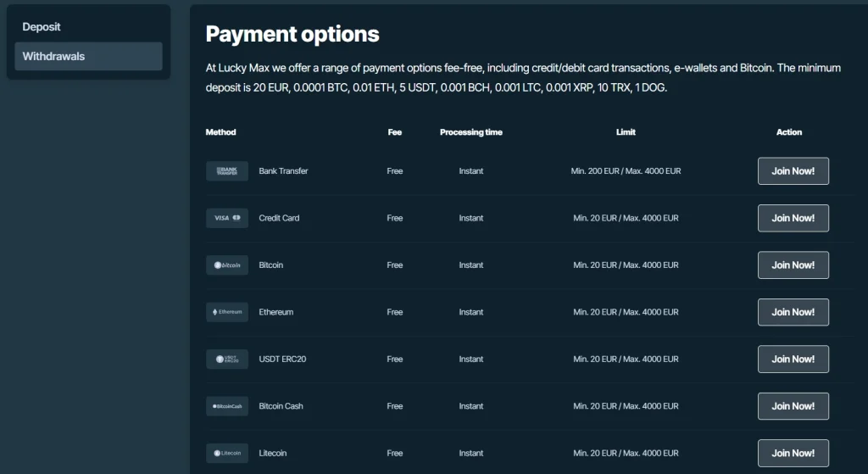
Task: Click the limit value in Credit Card row
Action: coord(626,218)
